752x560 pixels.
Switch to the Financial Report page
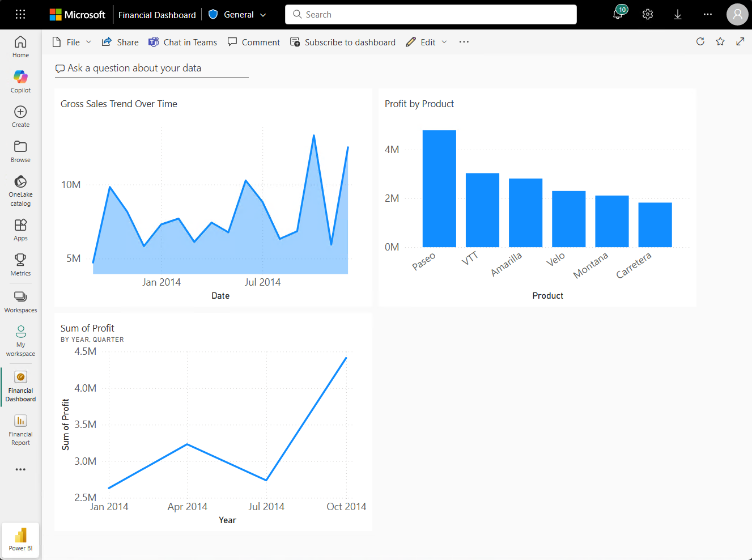click(20, 429)
